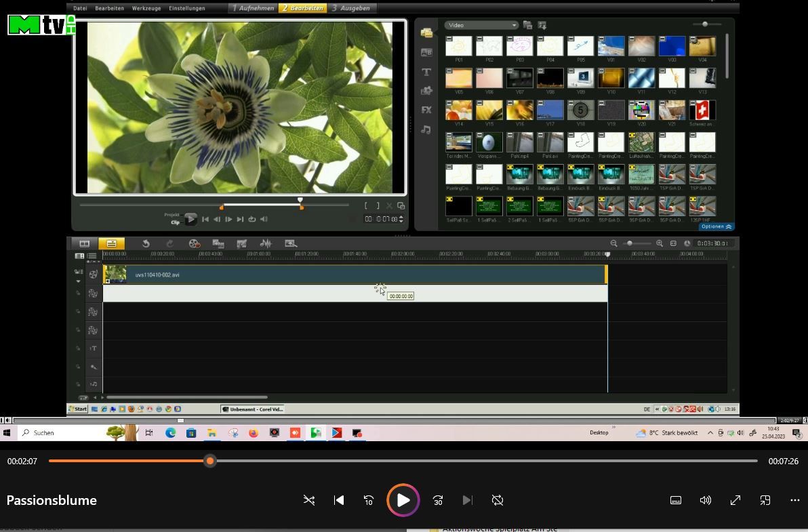Viewport: 808px width, 532px height.
Task: Skip forward 30 seconds
Action: 438,500
